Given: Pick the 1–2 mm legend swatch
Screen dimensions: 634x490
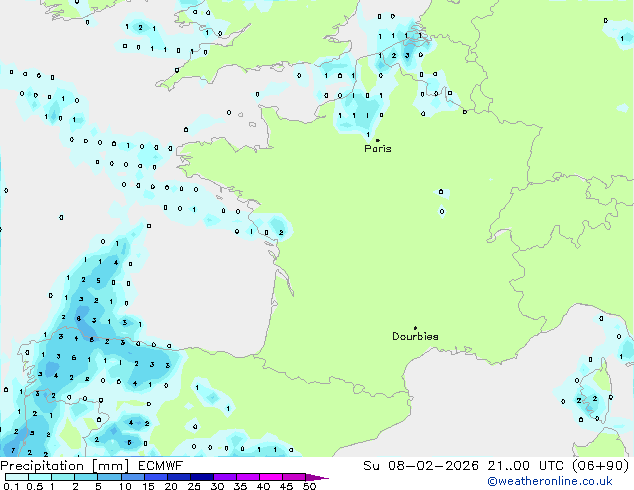Looking at the screenshot, I should pyautogui.click(x=63, y=477).
